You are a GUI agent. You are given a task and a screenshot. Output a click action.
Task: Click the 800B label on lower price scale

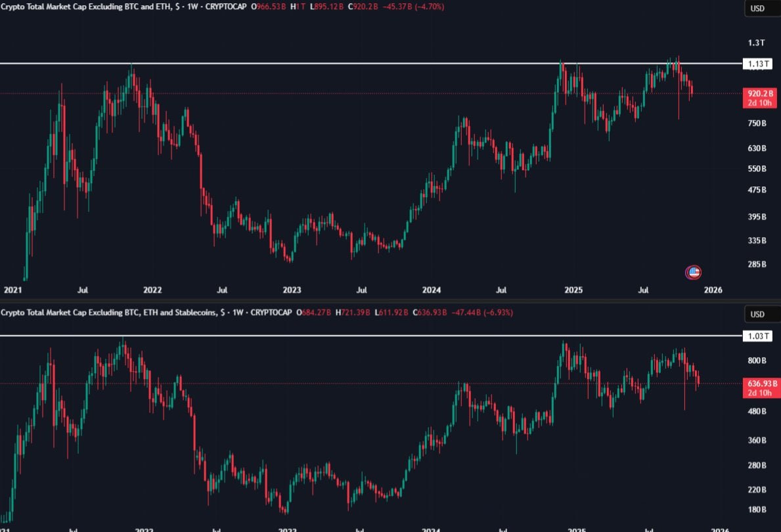[757, 361]
